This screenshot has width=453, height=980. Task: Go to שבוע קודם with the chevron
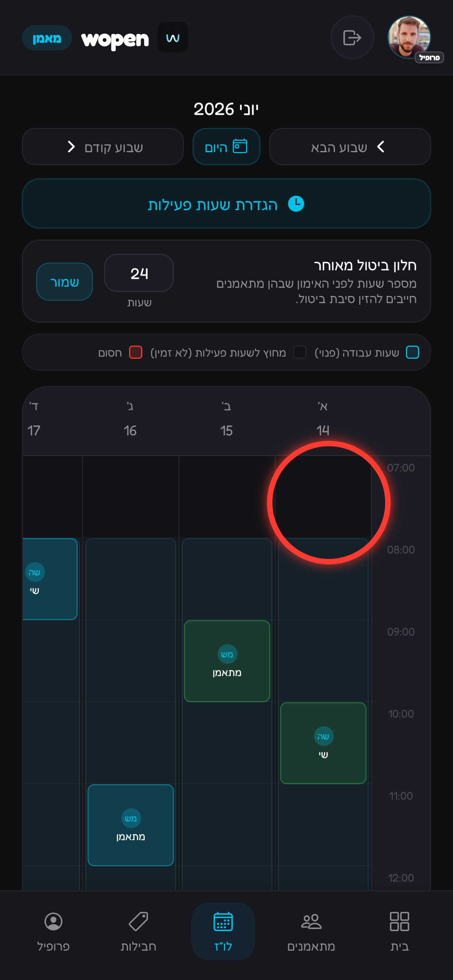103,147
